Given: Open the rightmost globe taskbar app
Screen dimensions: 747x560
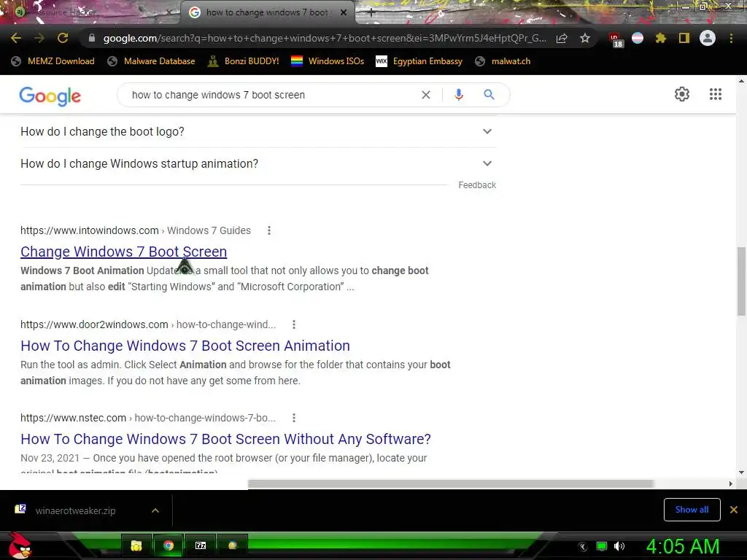Looking at the screenshot, I should [233, 545].
